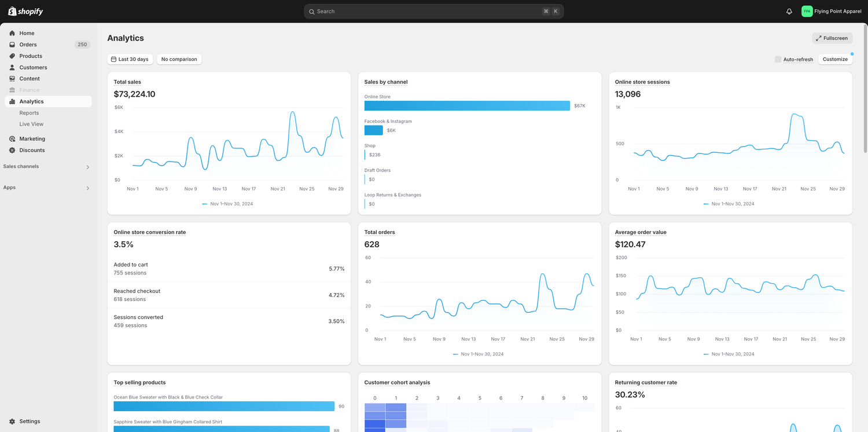
Task: Click the $120.47 average order value
Action: click(x=630, y=244)
